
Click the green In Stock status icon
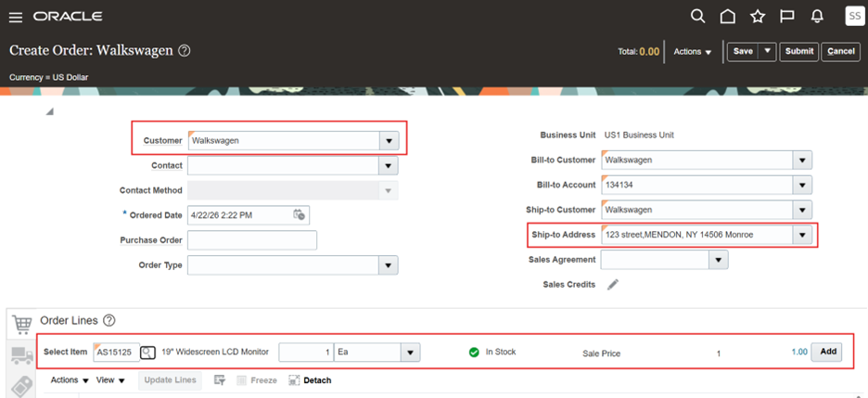click(x=474, y=352)
